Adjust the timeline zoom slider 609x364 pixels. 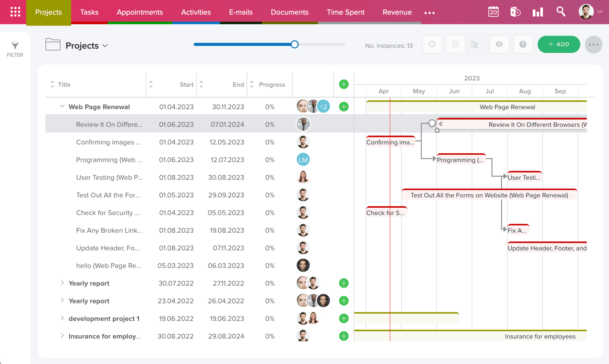point(294,44)
